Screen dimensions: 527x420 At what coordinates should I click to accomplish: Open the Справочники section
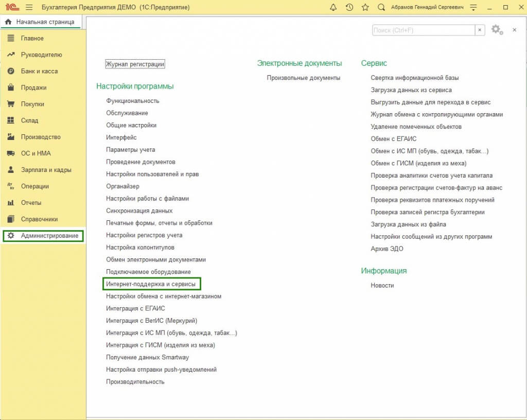[x=39, y=219]
